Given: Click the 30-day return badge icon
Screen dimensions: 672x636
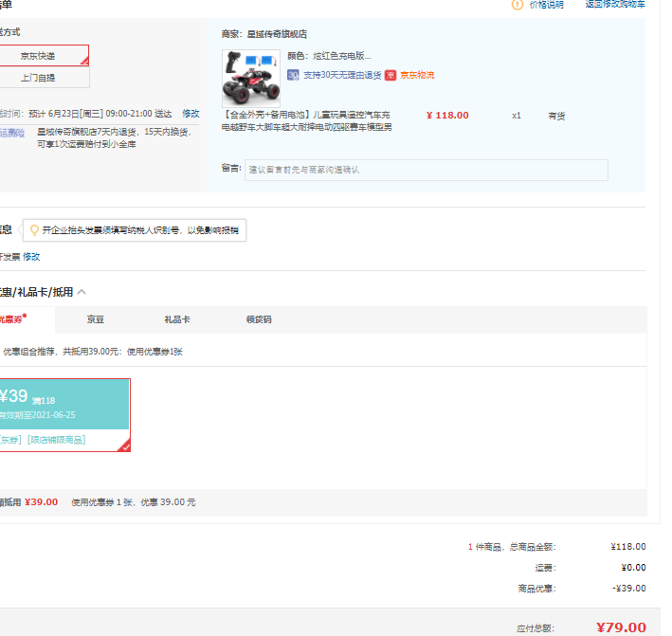Looking at the screenshot, I should (293, 76).
